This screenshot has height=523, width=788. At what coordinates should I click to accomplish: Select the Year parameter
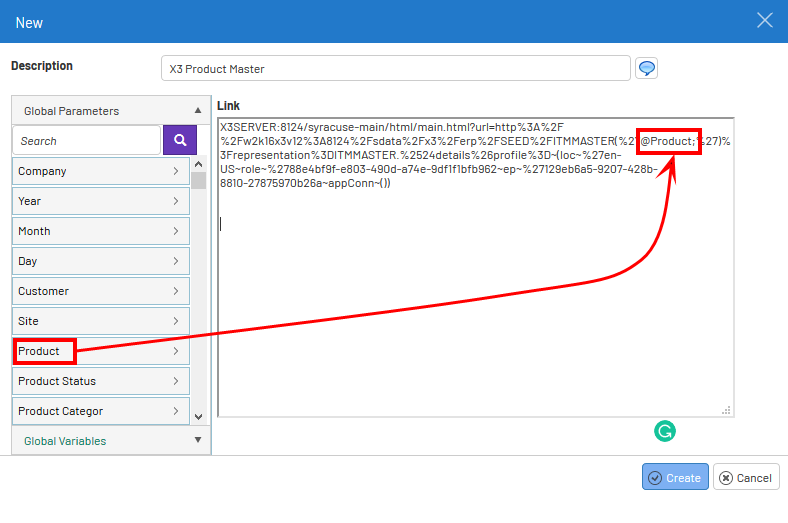point(100,201)
